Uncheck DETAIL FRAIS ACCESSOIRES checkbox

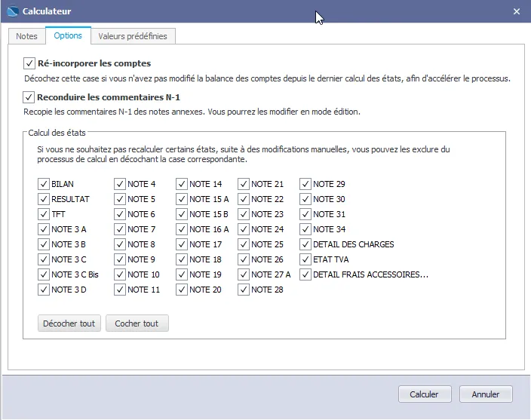pyautogui.click(x=305, y=274)
